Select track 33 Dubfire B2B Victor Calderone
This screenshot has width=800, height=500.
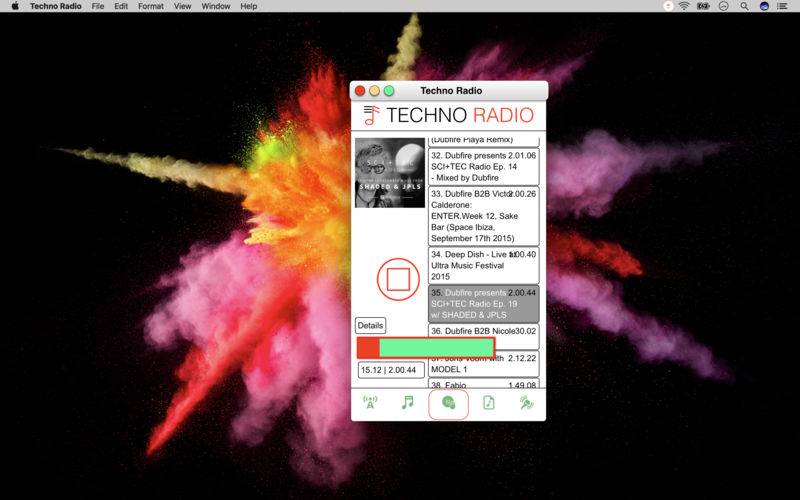tap(483, 216)
